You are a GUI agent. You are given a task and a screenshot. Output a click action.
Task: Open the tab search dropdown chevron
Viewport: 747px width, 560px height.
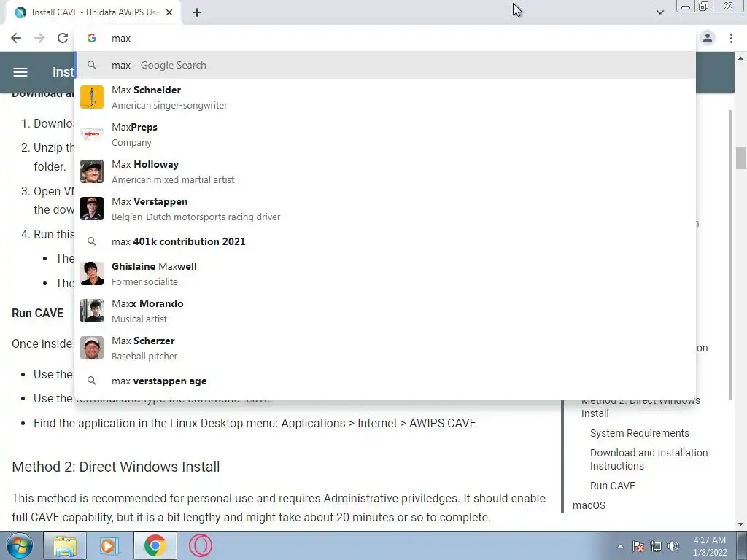(x=659, y=12)
